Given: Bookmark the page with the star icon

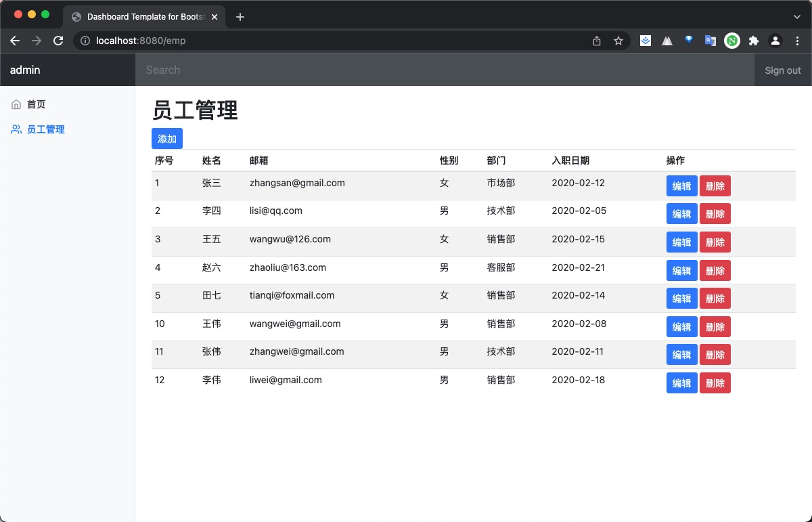Looking at the screenshot, I should 618,41.
